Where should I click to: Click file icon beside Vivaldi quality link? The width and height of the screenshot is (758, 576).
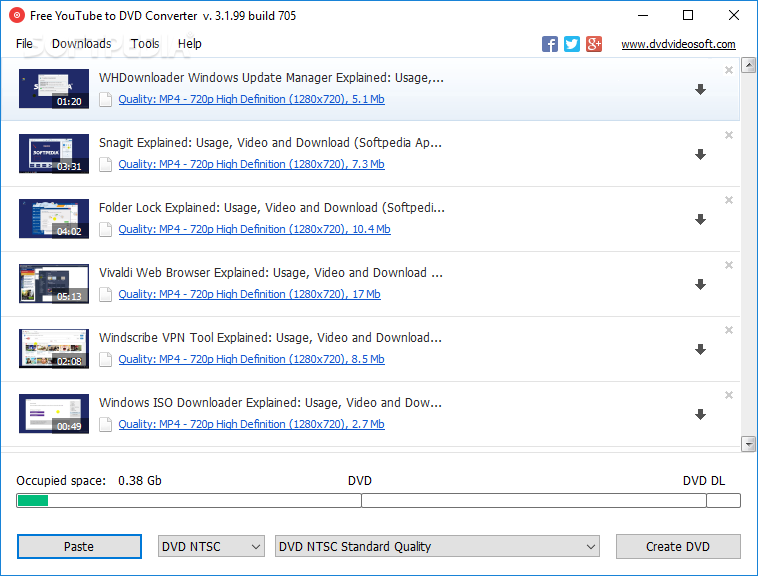click(x=105, y=295)
